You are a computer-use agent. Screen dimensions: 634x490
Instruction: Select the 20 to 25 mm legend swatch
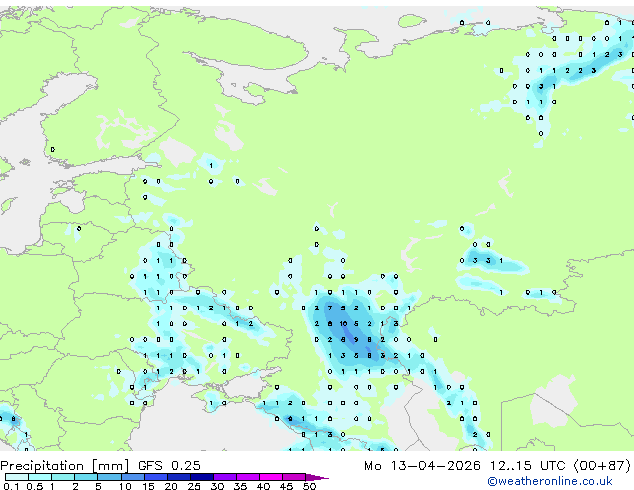tap(179, 477)
